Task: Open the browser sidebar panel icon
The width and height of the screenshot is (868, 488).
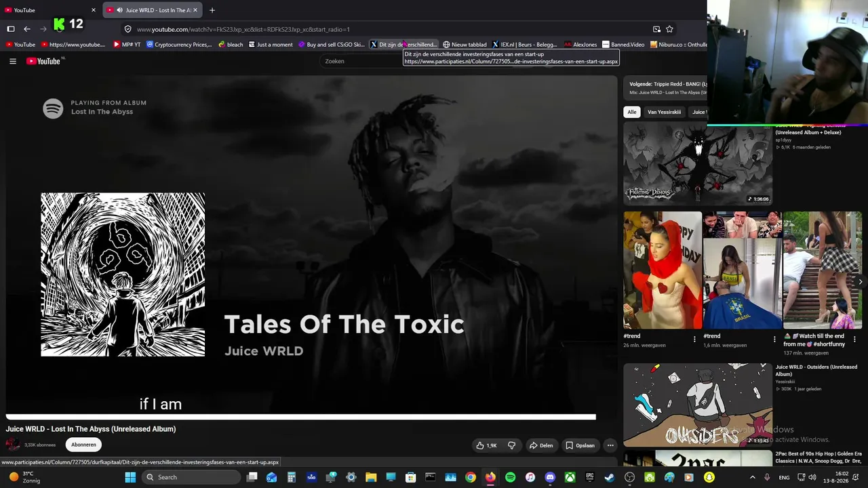Action: (11, 29)
